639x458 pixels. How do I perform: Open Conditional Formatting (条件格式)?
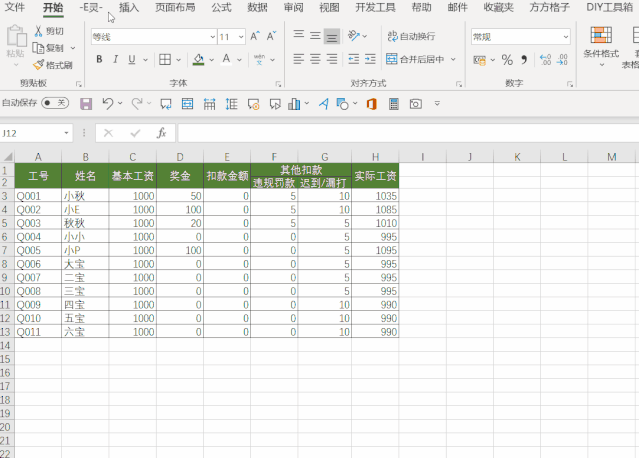click(x=601, y=46)
